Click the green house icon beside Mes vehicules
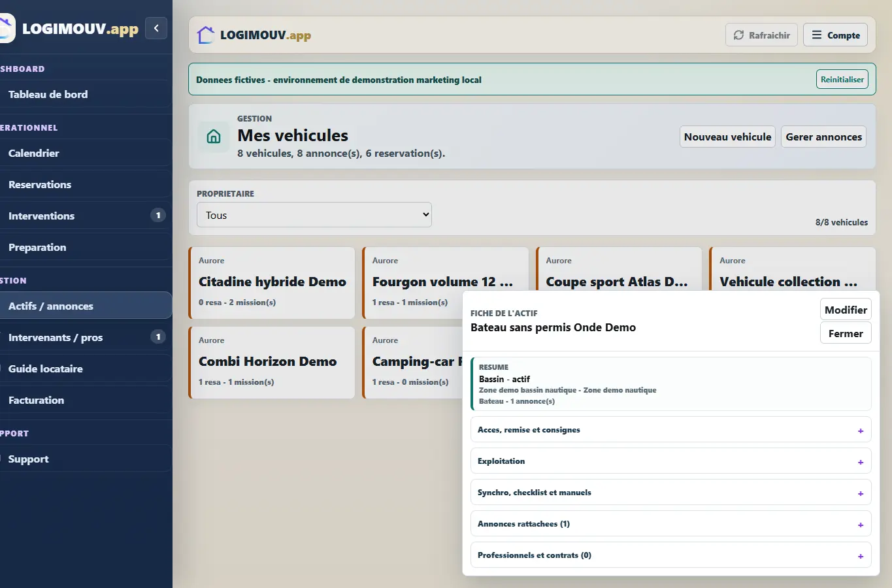 click(x=214, y=137)
